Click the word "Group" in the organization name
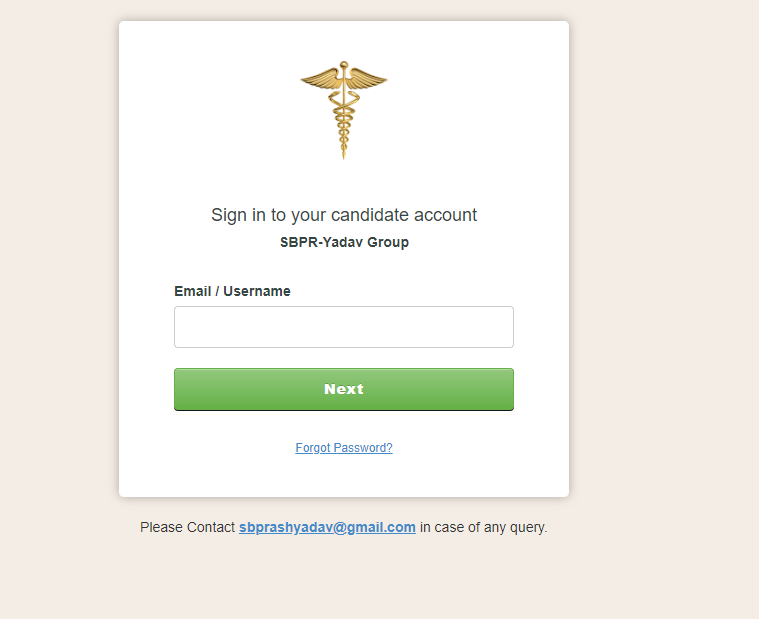Image resolution: width=759 pixels, height=619 pixels. tap(387, 242)
